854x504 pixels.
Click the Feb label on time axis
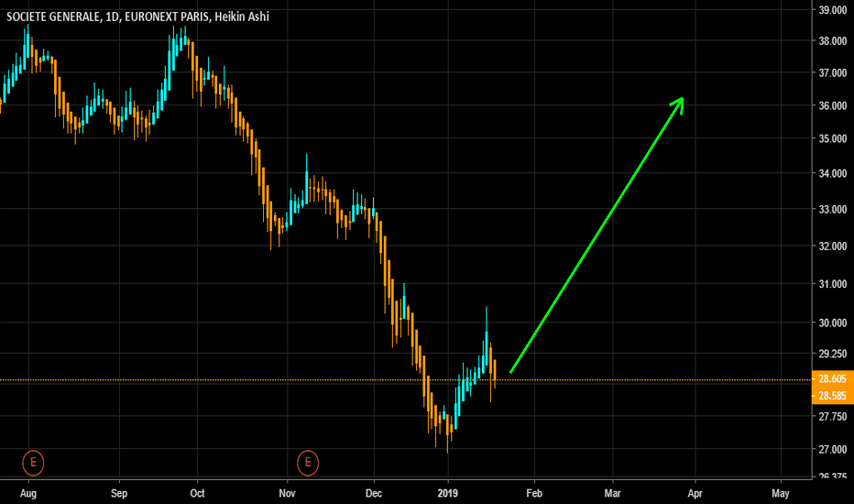pyautogui.click(x=534, y=494)
